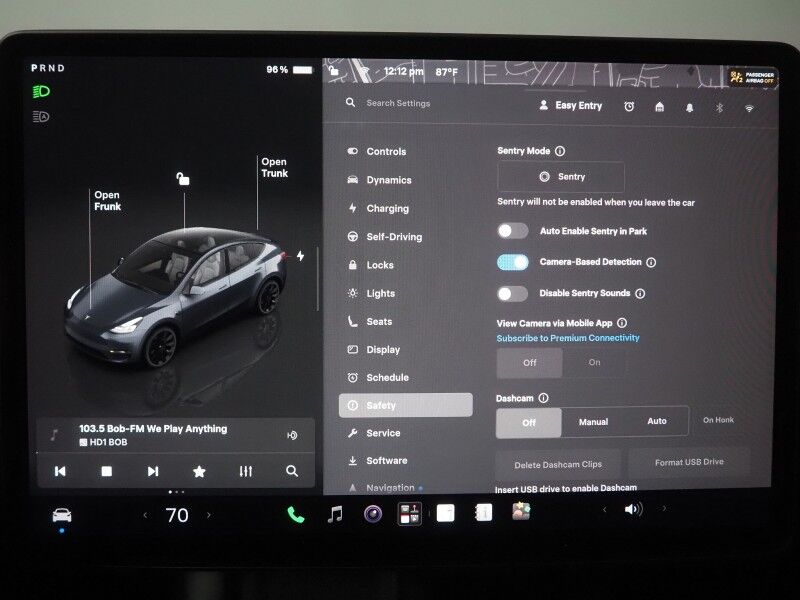The height and width of the screenshot is (600, 800).
Task: Open the Music note app
Action: (x=335, y=514)
